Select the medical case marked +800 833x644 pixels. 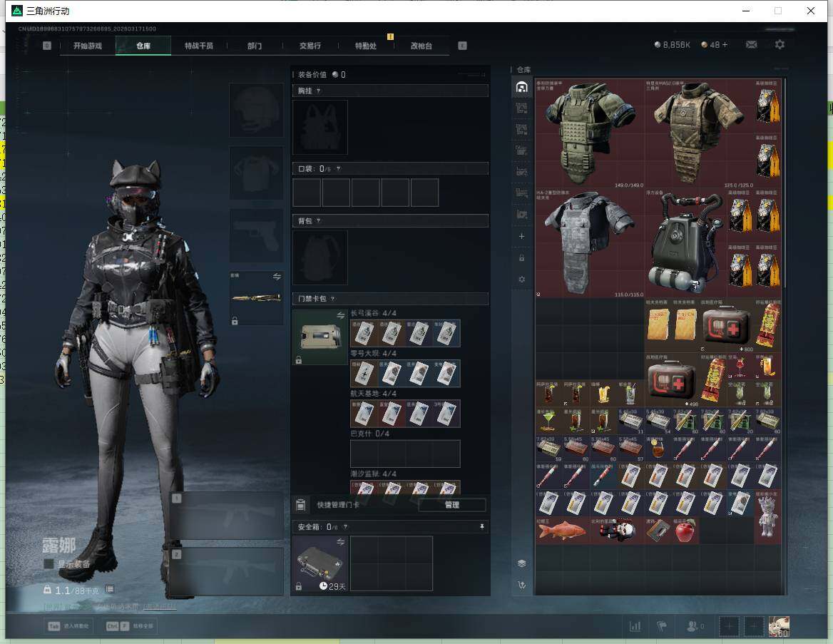click(726, 326)
